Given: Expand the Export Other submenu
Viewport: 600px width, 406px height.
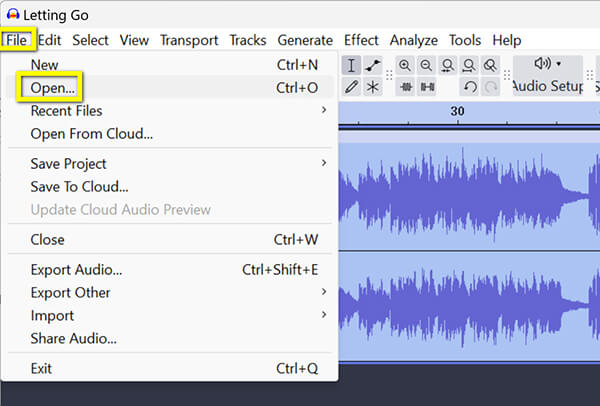Looking at the screenshot, I should pos(170,292).
